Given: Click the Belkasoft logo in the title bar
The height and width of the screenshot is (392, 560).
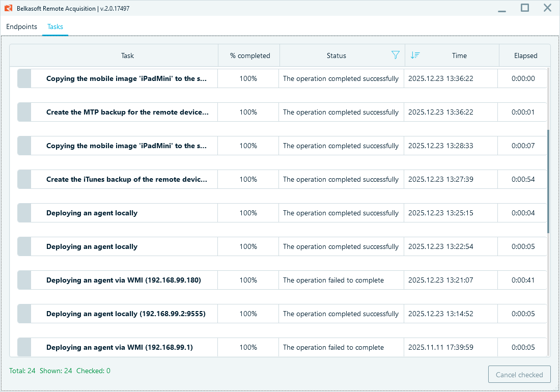Looking at the screenshot, I should click(7, 8).
